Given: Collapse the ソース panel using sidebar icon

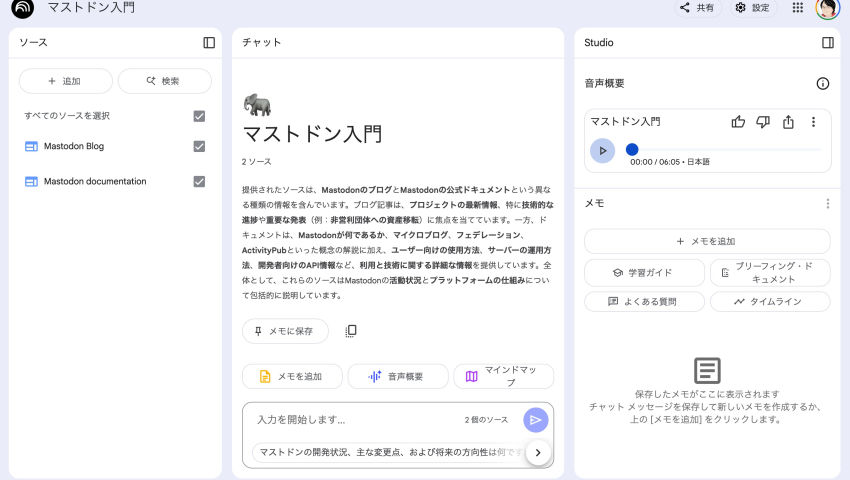Looking at the screenshot, I should click(x=209, y=43).
